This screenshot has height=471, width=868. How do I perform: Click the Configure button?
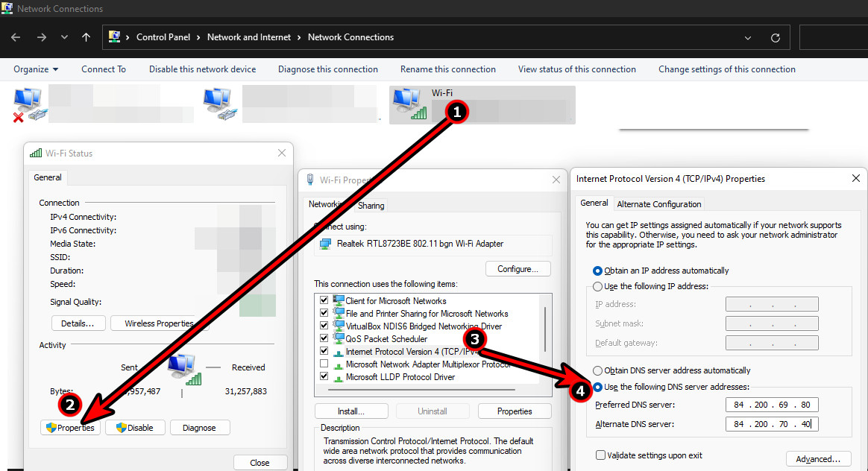518,268
